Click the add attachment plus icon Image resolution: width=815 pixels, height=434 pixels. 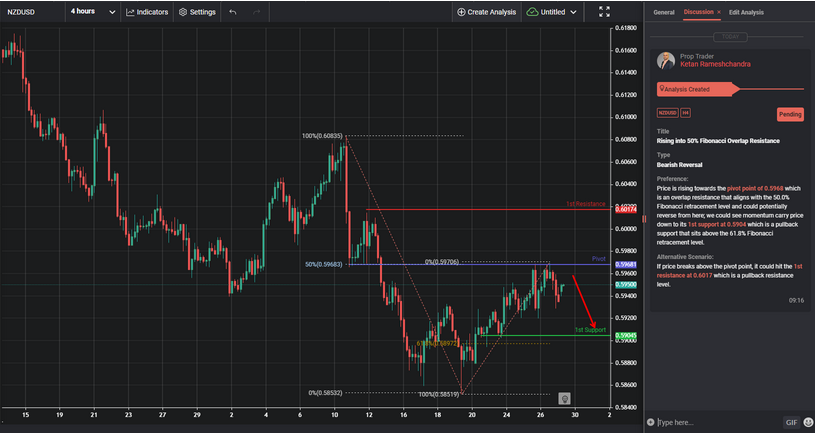click(651, 423)
